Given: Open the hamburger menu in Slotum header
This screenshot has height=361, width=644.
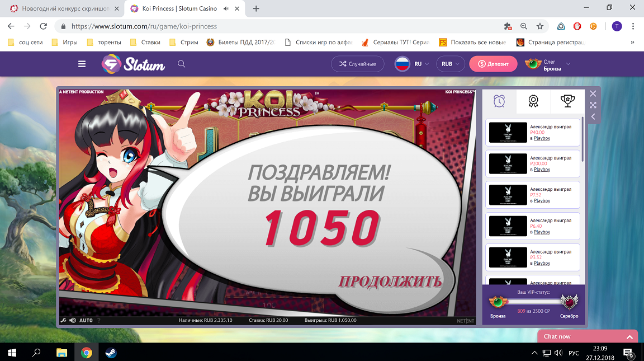Looking at the screenshot, I should point(82,64).
